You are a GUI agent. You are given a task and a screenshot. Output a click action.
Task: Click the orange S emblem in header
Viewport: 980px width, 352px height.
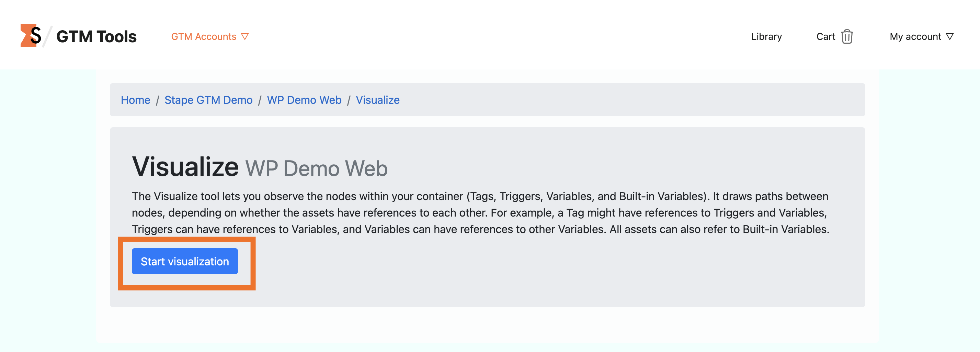(x=30, y=36)
